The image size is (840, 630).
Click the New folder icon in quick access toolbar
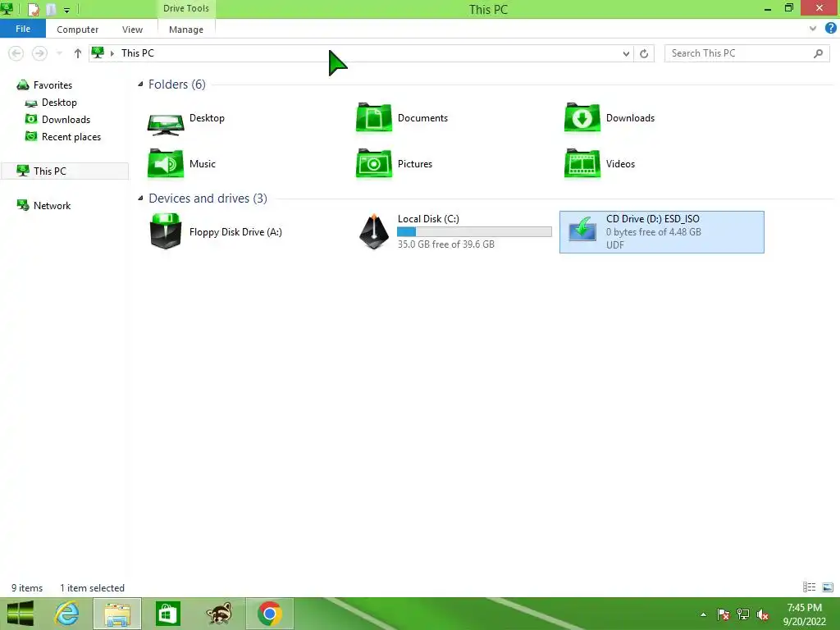[x=51, y=9]
